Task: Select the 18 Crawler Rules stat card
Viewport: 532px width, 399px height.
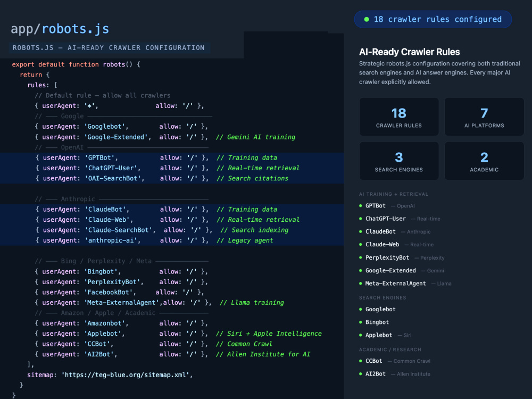Action: point(399,117)
